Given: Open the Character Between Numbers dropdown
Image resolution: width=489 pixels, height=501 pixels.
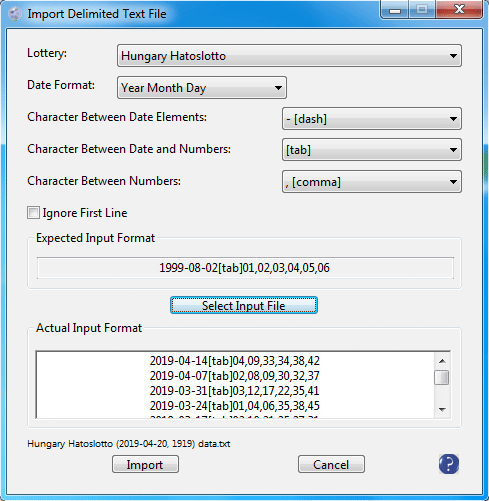Looking at the screenshot, I should (372, 182).
